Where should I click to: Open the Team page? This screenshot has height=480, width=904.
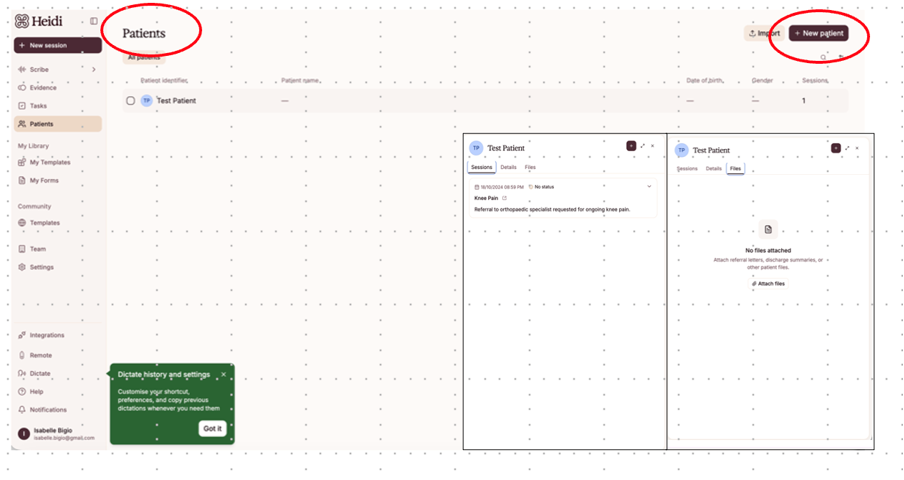(x=37, y=249)
